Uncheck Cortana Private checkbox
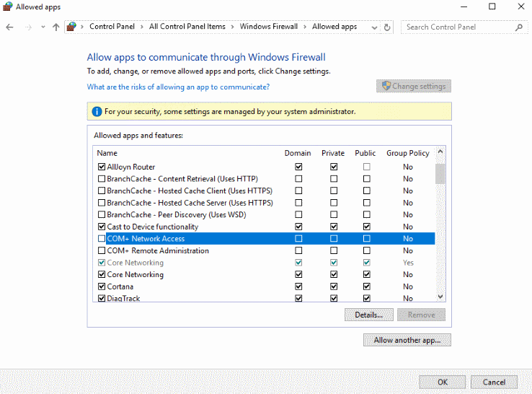The image size is (532, 394). click(x=334, y=286)
